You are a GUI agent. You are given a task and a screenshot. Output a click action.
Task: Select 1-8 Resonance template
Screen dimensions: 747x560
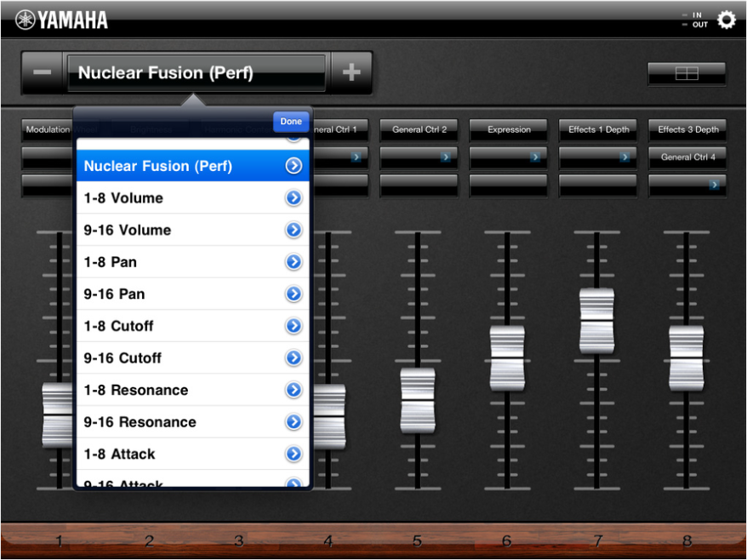click(193, 390)
